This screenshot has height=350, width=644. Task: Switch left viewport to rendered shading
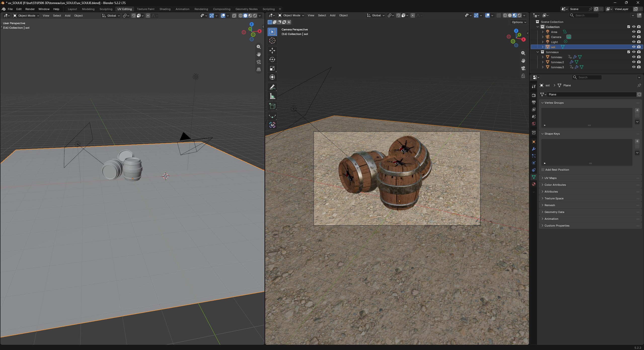pyautogui.click(x=255, y=16)
